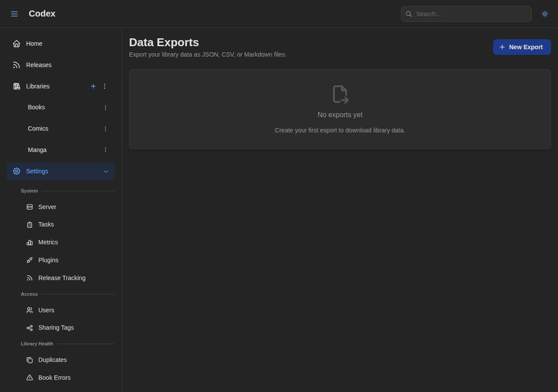The width and height of the screenshot is (558, 392).
Task: Click the Codex logo title
Action: click(42, 14)
